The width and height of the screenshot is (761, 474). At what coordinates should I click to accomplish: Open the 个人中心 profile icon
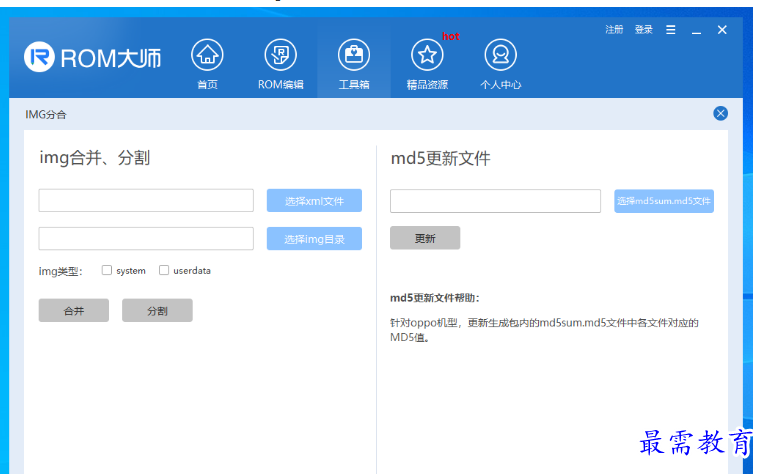(x=500, y=55)
